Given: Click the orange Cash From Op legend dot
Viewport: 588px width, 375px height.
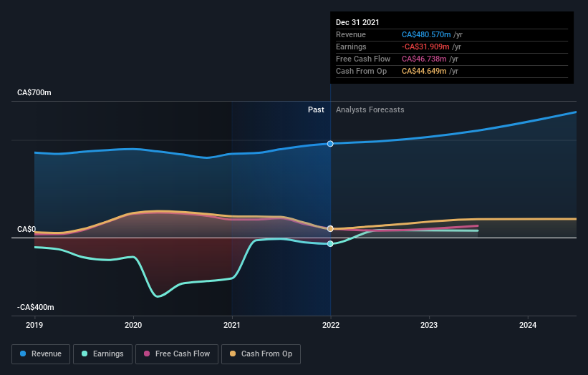Looking at the screenshot, I should pyautogui.click(x=233, y=354).
